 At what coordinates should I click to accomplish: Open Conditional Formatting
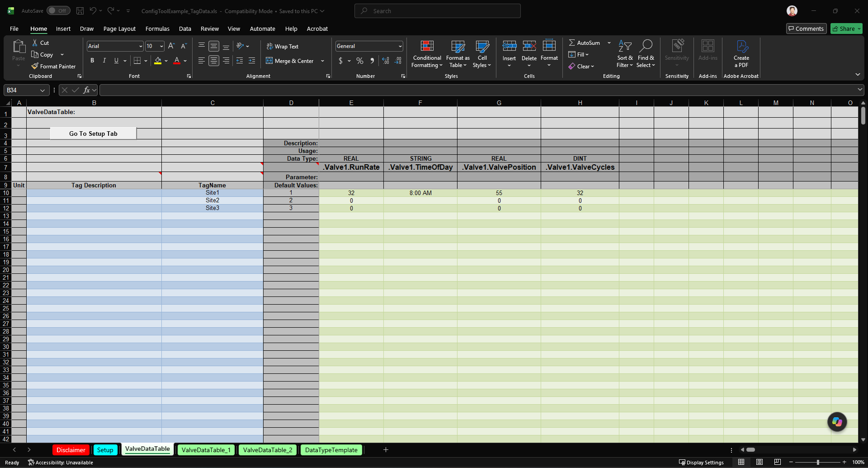427,54
